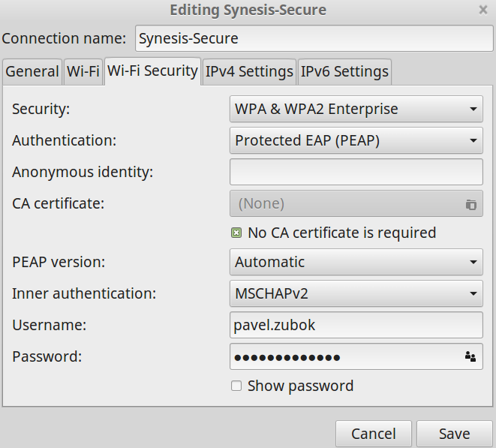This screenshot has width=496, height=448.
Task: Close the Editing Synesis-Secure dialog
Action: [x=483, y=10]
